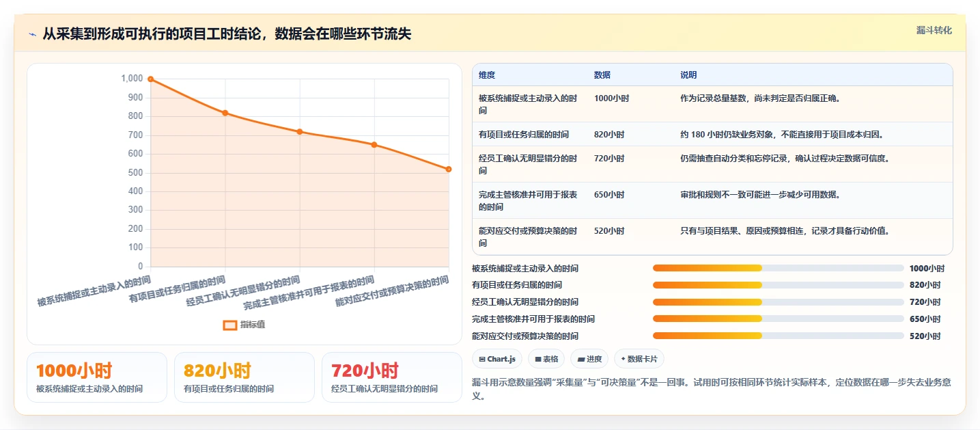
Task: Select the 数据卡片 chip
Action: point(639,359)
